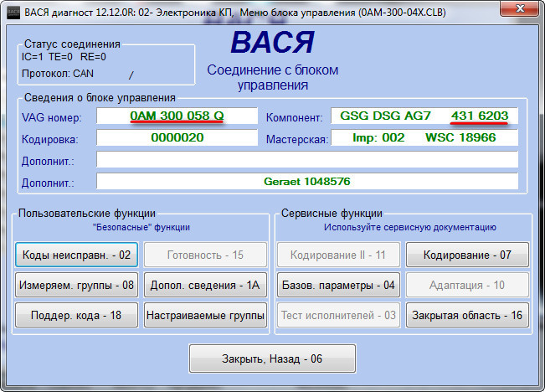This screenshot has width=545, height=392.
Task: Click the component field 'GSG DSG AG7'
Action: [424, 116]
